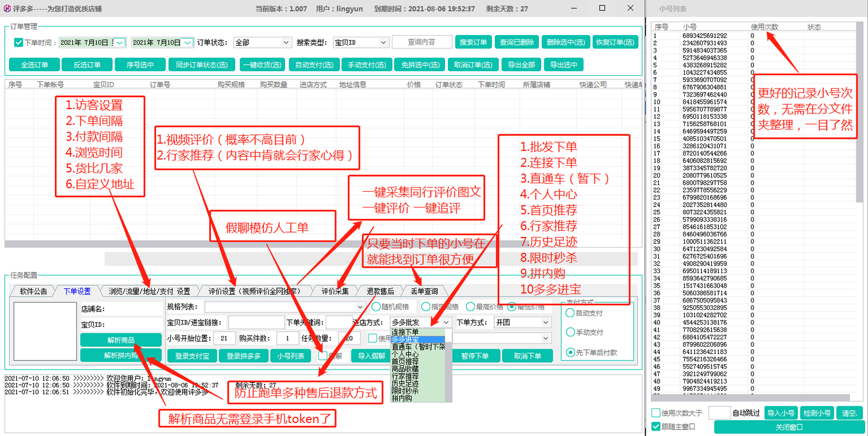
Task: Click the 检测小号 button
Action: pyautogui.click(x=817, y=413)
